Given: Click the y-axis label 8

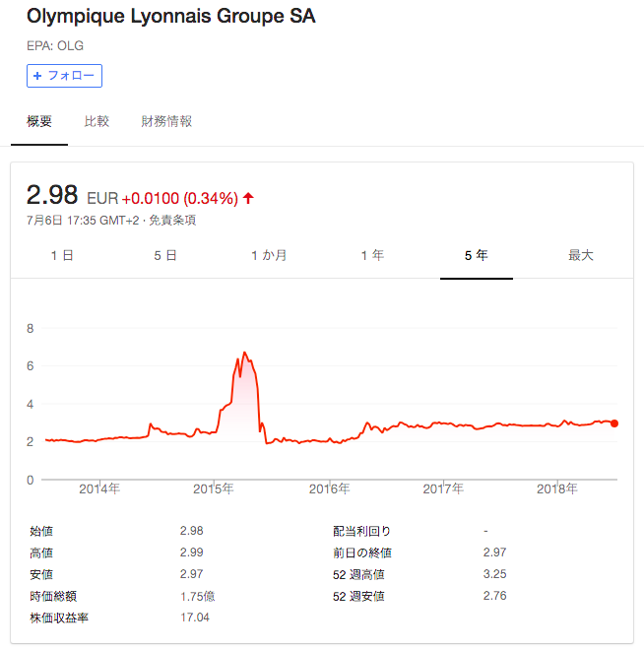Looking at the screenshot, I should (x=31, y=329).
